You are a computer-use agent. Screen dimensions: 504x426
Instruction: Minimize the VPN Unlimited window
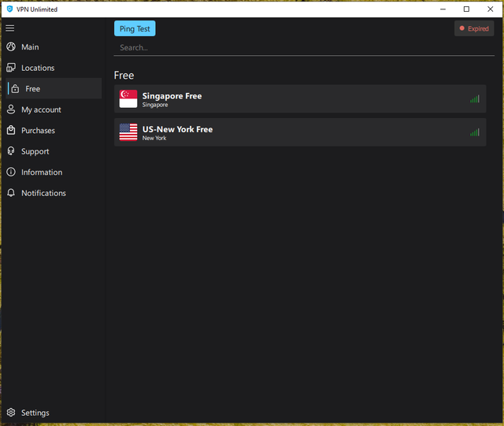click(x=443, y=9)
